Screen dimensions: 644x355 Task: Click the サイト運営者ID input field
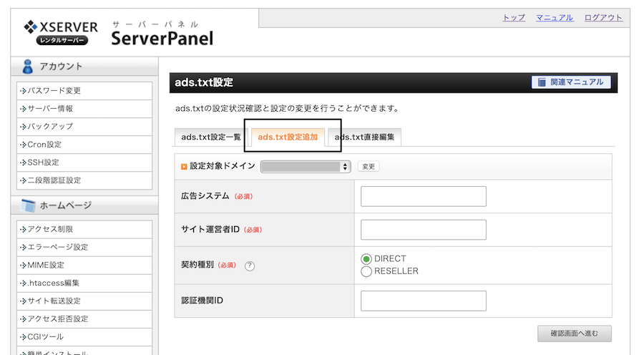(424, 230)
